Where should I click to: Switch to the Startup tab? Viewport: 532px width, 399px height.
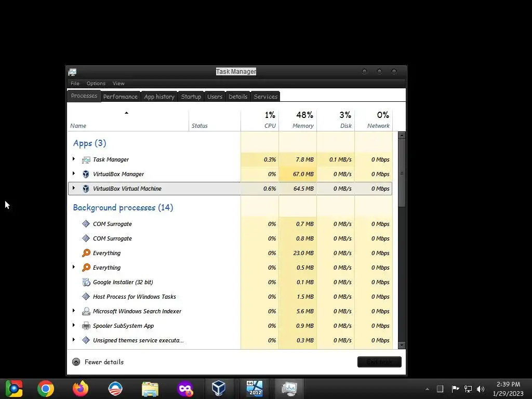(191, 97)
